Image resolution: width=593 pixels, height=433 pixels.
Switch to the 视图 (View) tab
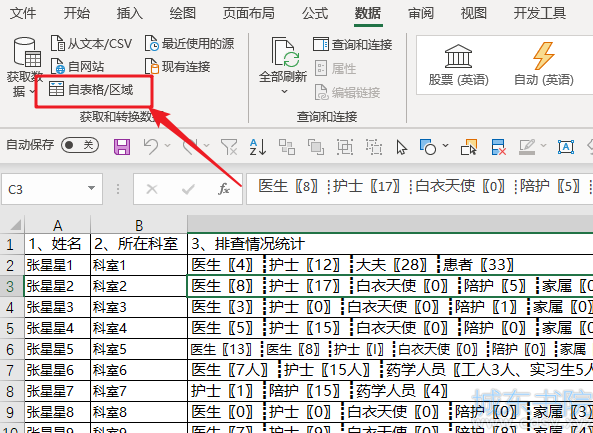pos(474,14)
